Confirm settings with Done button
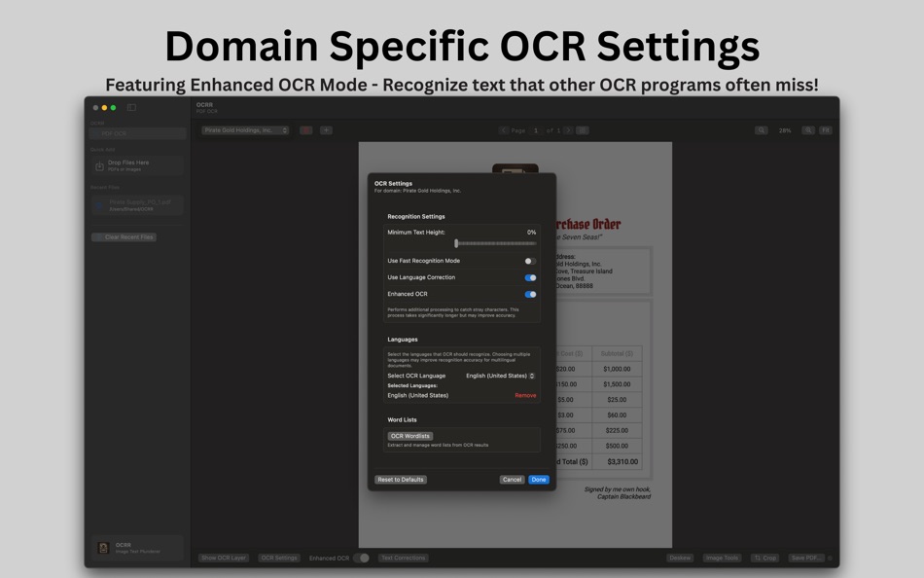 pos(539,480)
